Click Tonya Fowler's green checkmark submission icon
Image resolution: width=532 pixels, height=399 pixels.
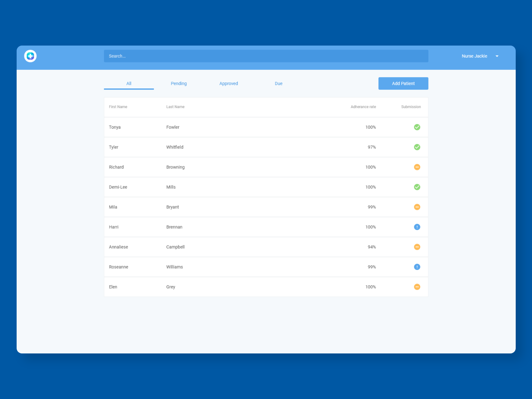(417, 127)
